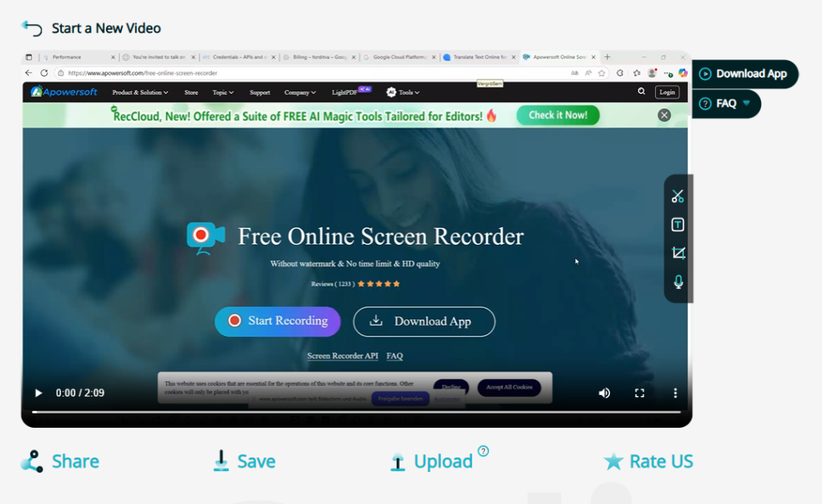Select the scissors trim tool

click(x=678, y=197)
